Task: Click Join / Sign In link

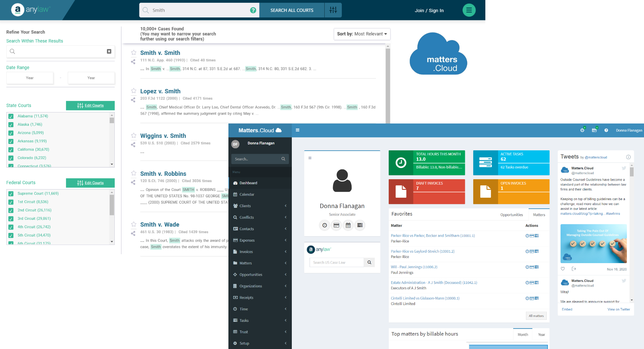Action: (429, 10)
